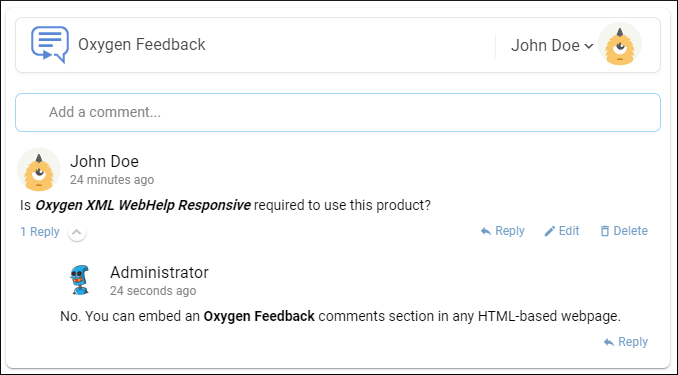This screenshot has width=678, height=375.
Task: Focus the Add a comment field
Action: click(338, 112)
